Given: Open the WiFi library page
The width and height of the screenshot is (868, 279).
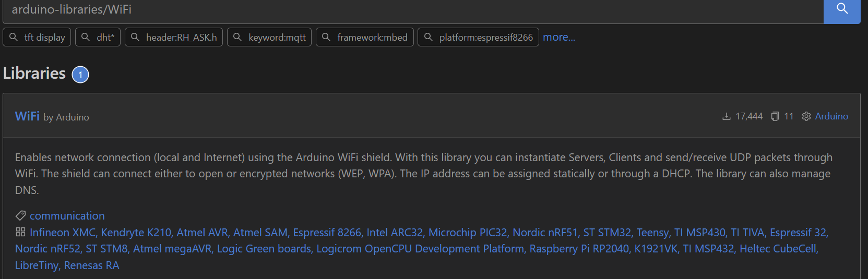Looking at the screenshot, I should click(27, 116).
